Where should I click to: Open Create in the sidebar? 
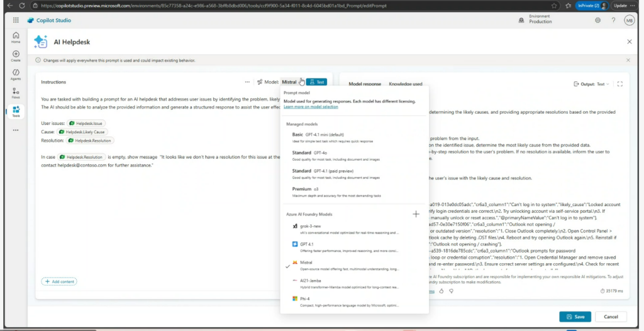[x=16, y=56]
